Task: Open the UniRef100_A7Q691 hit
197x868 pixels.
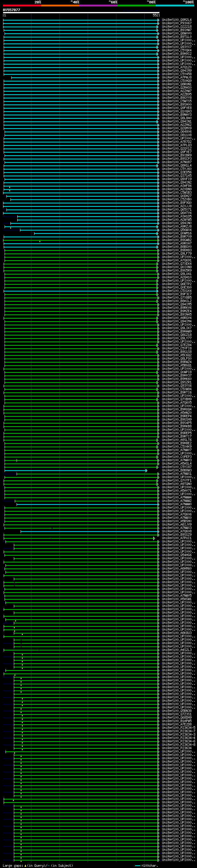Action: [x=176, y=260]
